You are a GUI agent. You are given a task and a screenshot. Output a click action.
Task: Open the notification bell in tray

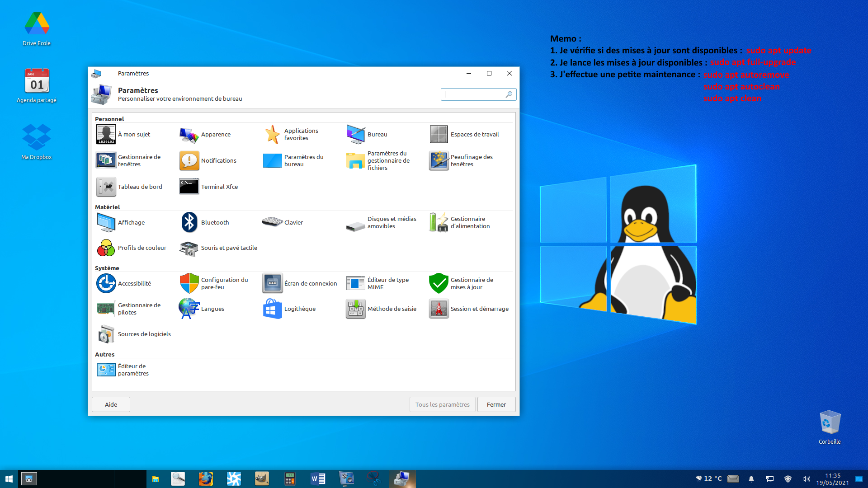(x=751, y=479)
